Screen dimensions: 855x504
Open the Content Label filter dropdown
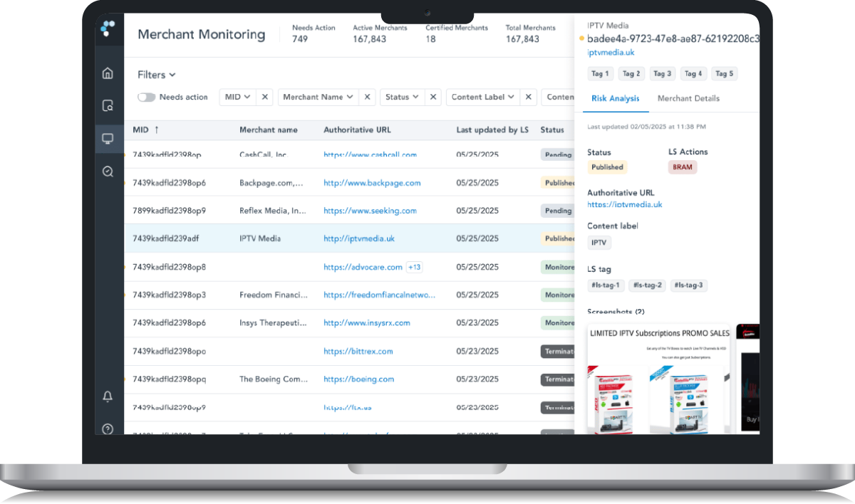pyautogui.click(x=484, y=97)
